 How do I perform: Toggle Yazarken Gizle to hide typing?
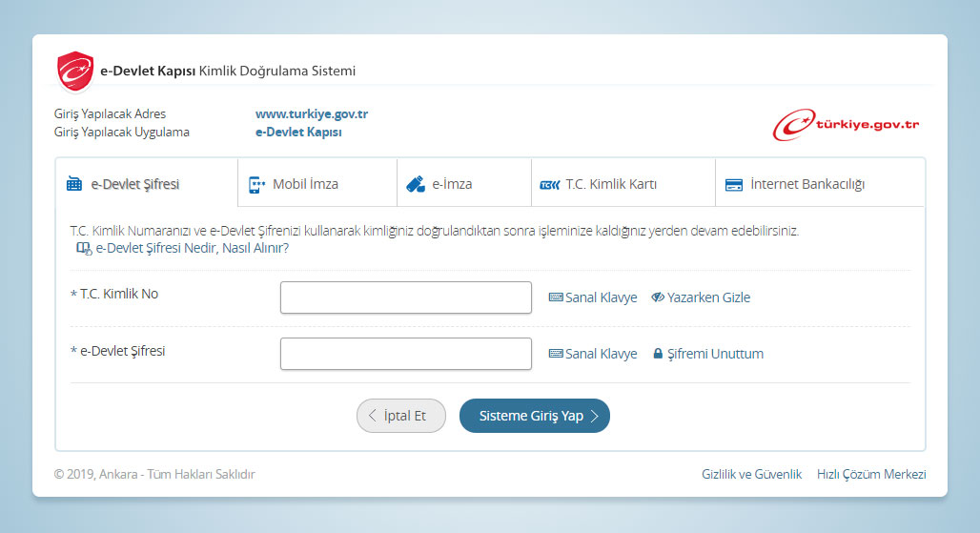coord(701,297)
